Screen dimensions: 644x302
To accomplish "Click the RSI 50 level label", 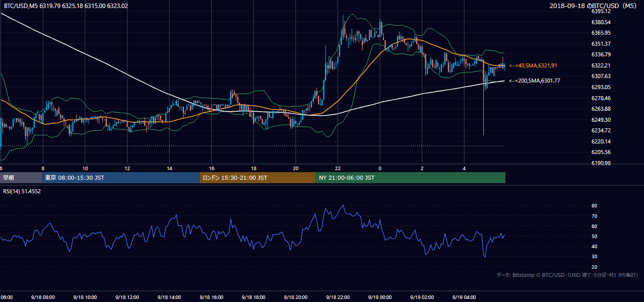I will point(594,236).
